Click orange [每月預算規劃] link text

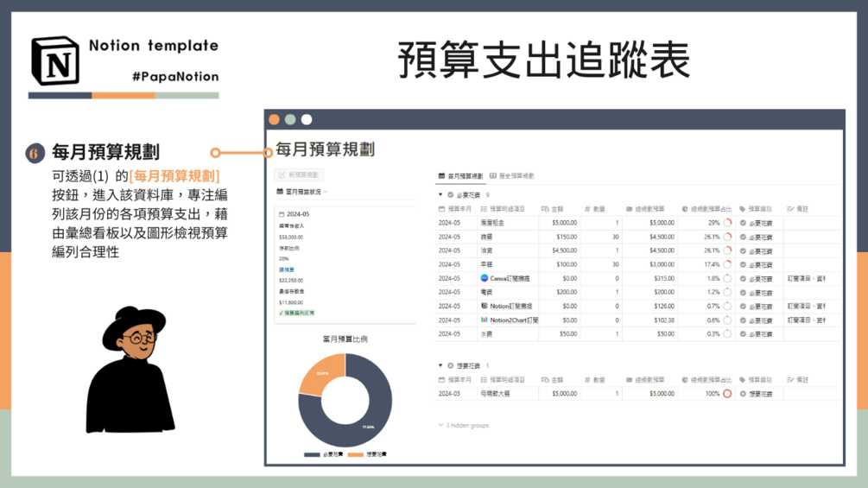174,176
